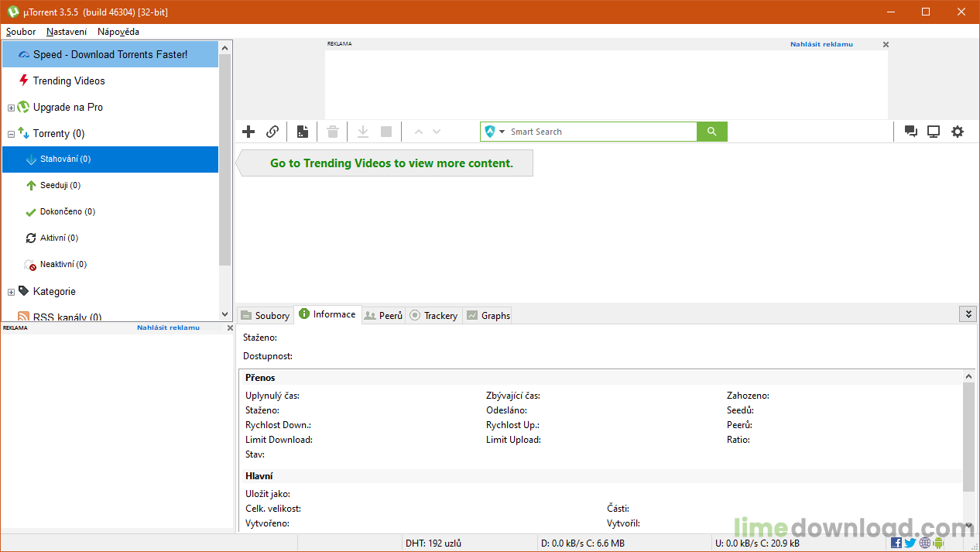
Task: Click the globe web icon in status bar
Action: 925,543
